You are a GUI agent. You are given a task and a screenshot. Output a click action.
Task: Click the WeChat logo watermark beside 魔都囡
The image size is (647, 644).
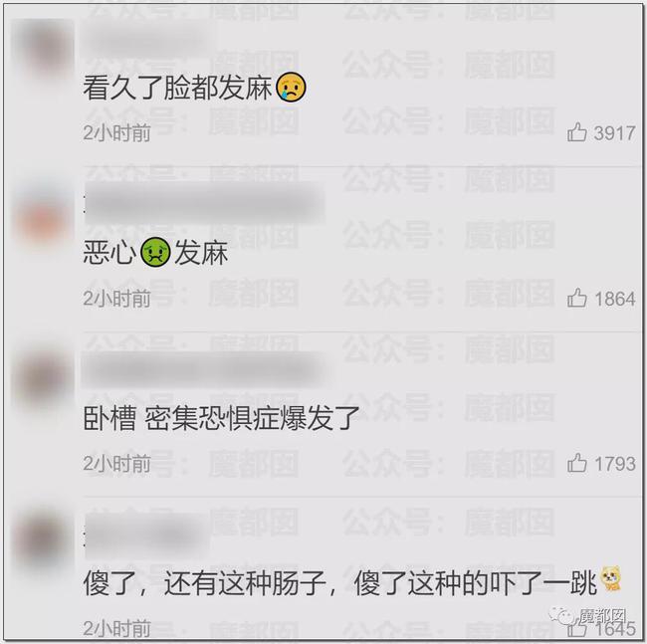pos(562,616)
